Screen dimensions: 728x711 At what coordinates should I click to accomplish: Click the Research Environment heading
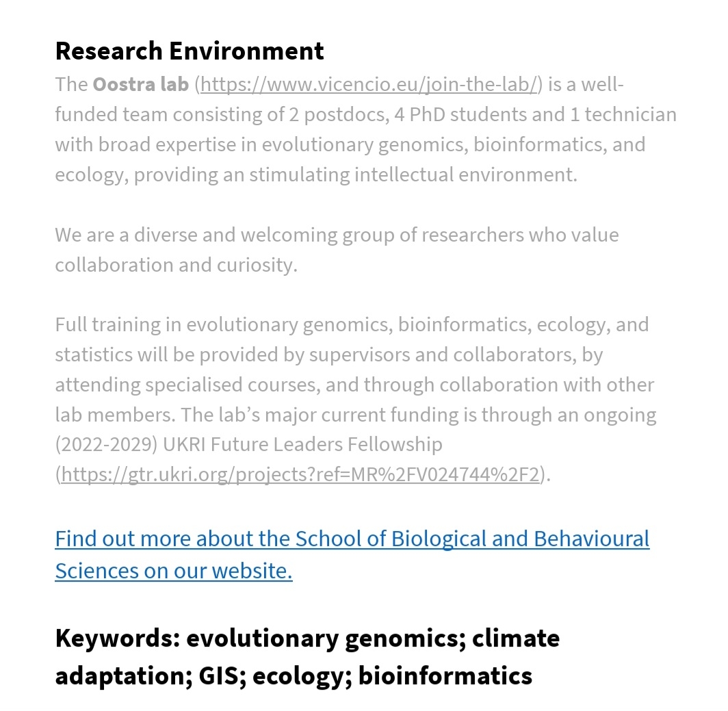click(190, 51)
